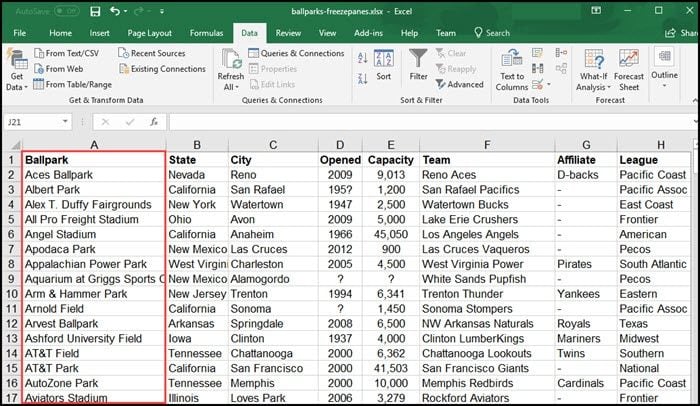Viewport: 700px width, 406px height.
Task: Click the Select All corner triangle
Action: (x=16, y=145)
